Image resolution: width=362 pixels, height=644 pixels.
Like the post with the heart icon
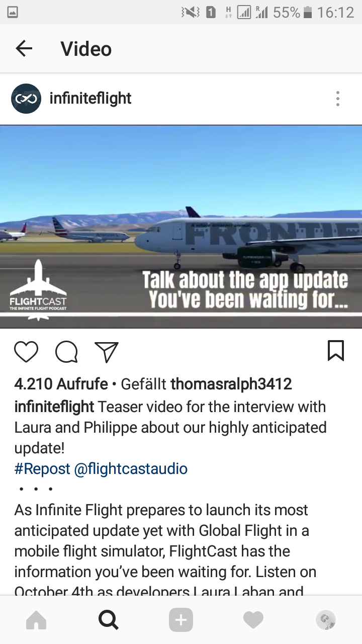tap(26, 352)
